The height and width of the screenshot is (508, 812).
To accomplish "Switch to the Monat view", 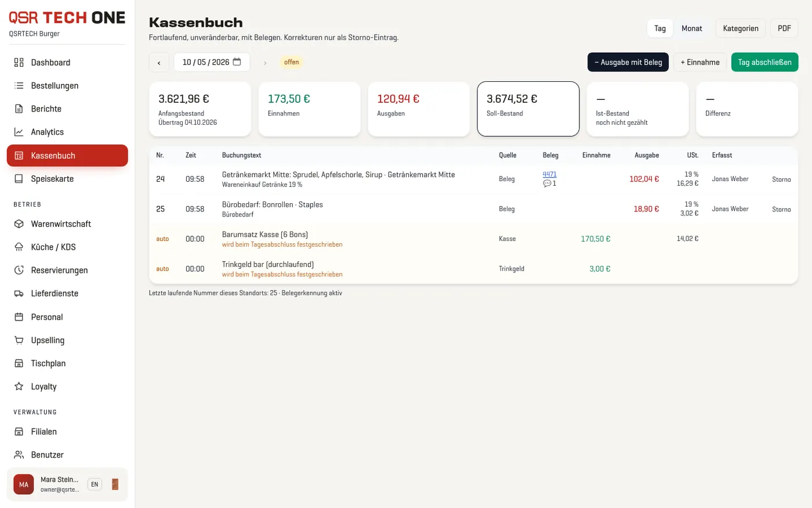I will click(x=692, y=28).
